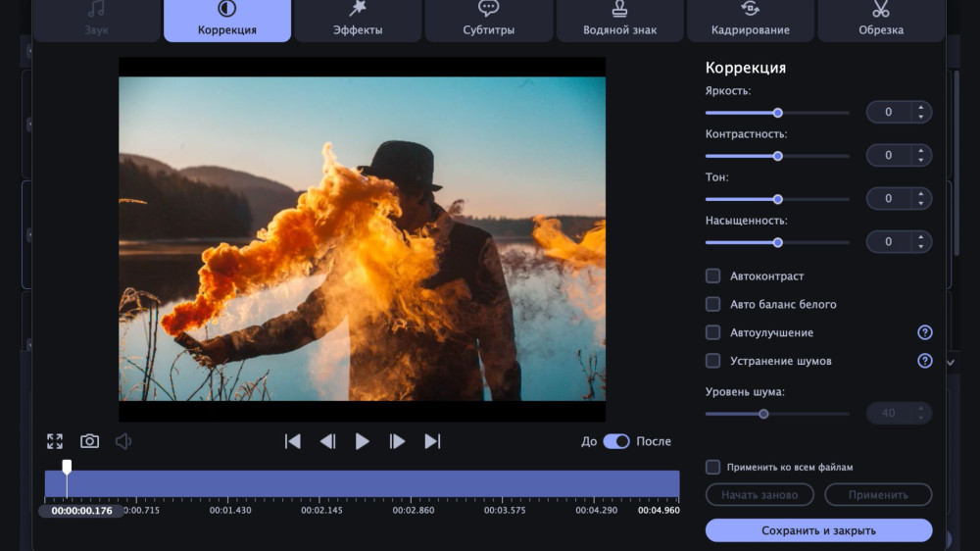The image size is (980, 551).
Task: Click the Насыщенность slider handle
Action: (x=777, y=243)
